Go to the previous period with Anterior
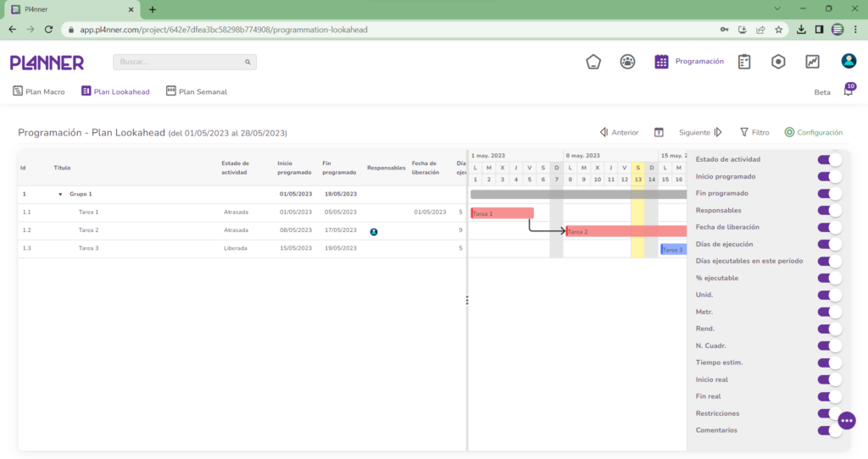 click(x=620, y=132)
